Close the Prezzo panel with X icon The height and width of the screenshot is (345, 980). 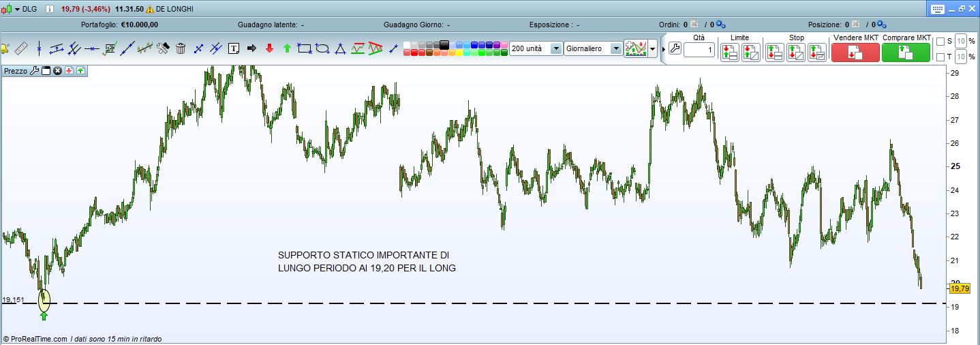coord(58,70)
